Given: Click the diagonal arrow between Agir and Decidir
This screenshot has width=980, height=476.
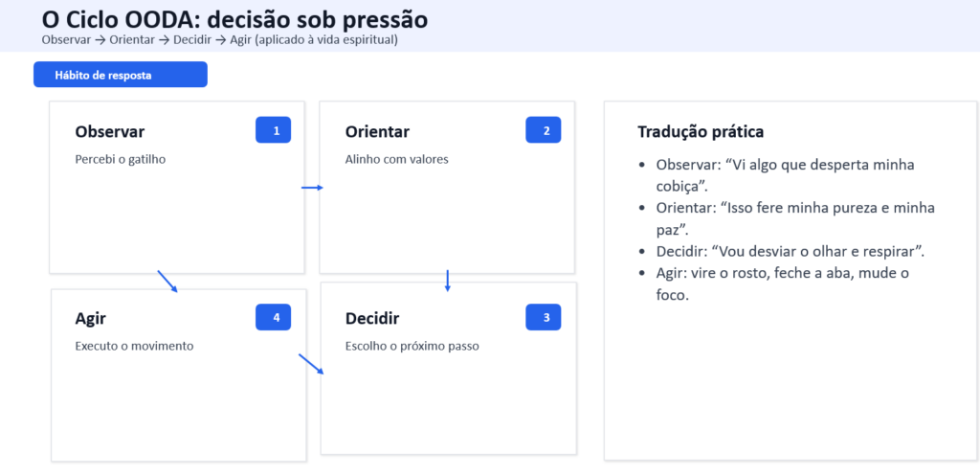Looking at the screenshot, I should point(311,364).
